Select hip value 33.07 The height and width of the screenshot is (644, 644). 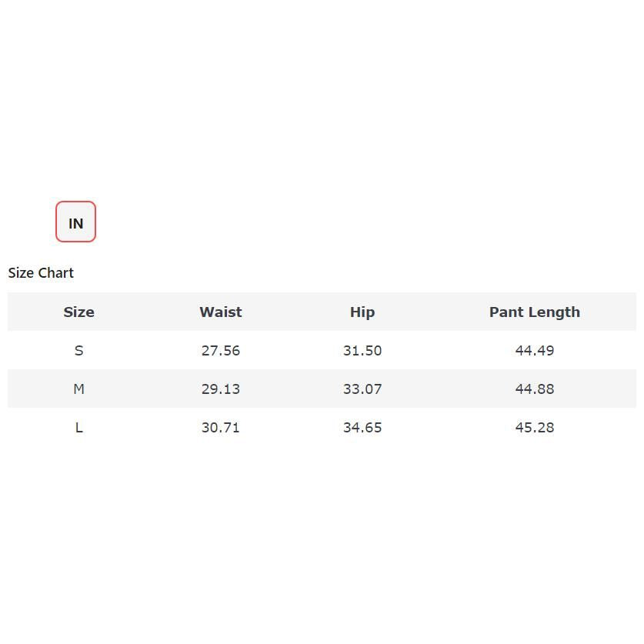coord(362,389)
